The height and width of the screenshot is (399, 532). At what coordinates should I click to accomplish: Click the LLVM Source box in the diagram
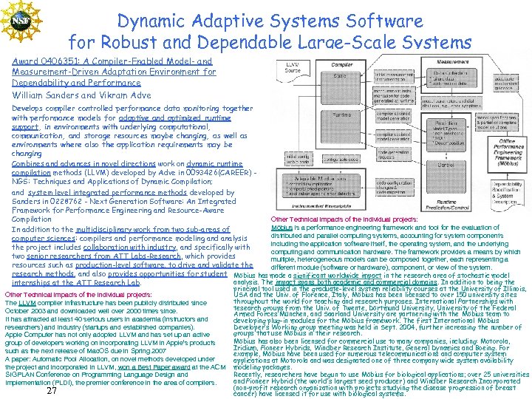pos(293,70)
